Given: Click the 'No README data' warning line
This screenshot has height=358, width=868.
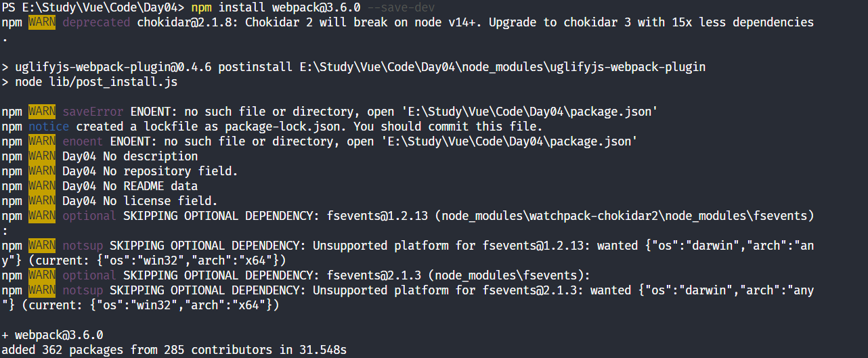Looking at the screenshot, I should coord(150,186).
